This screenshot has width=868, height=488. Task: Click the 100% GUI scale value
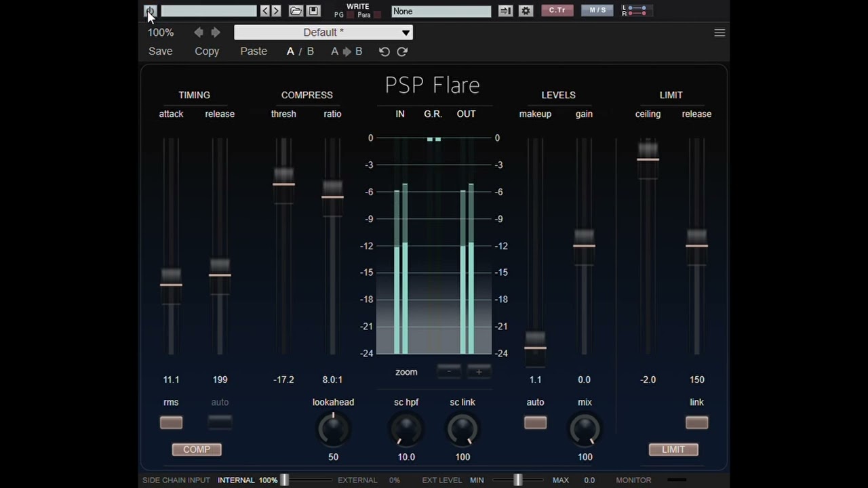pyautogui.click(x=161, y=33)
